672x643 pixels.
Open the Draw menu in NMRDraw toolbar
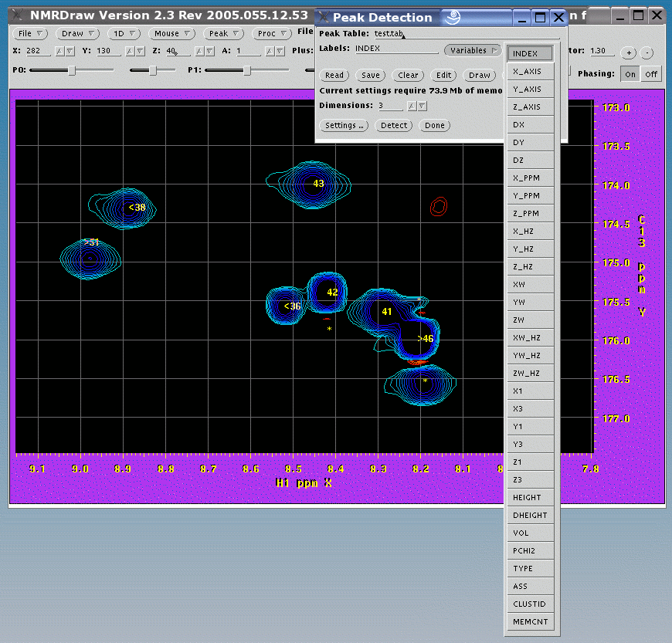click(77, 33)
